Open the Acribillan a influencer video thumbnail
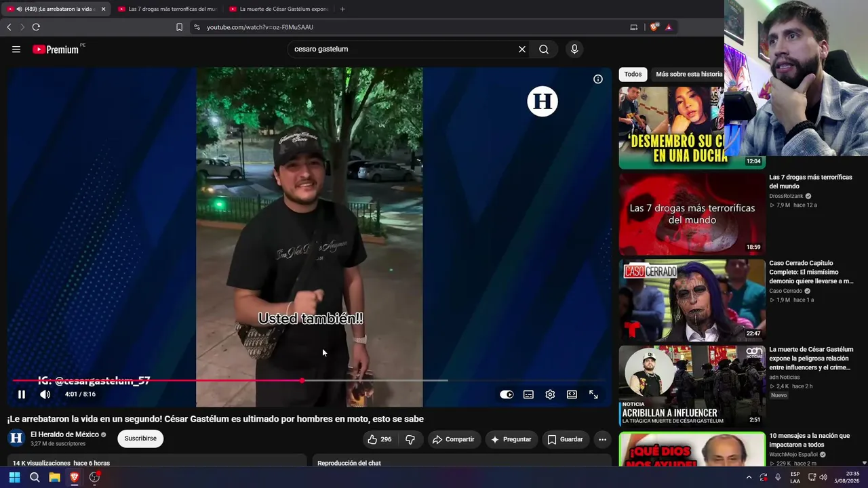 [x=692, y=386]
